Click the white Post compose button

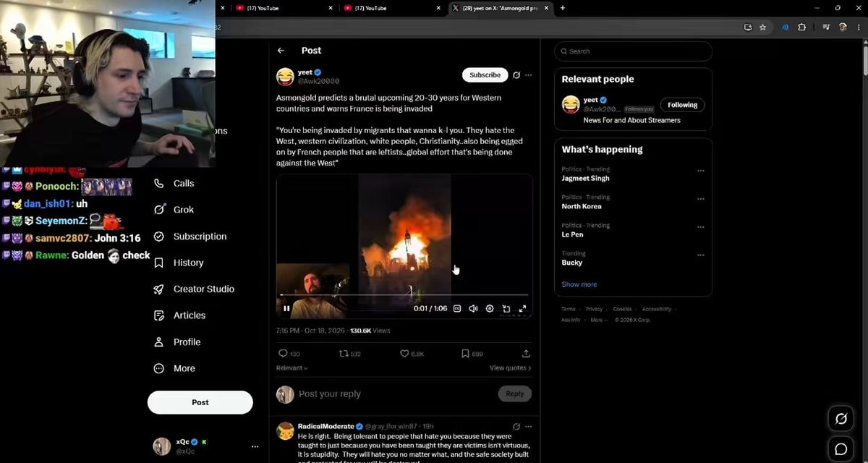tap(200, 402)
